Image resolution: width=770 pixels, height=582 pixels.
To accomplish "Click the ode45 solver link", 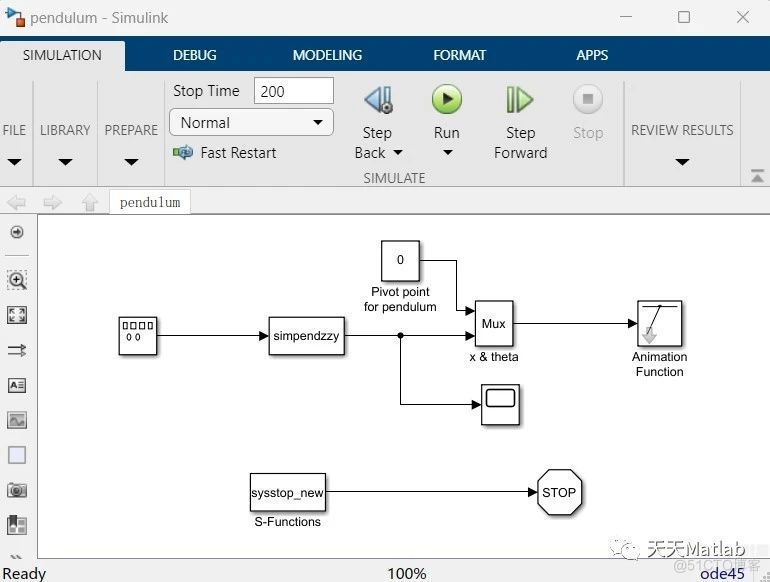I will 722,574.
